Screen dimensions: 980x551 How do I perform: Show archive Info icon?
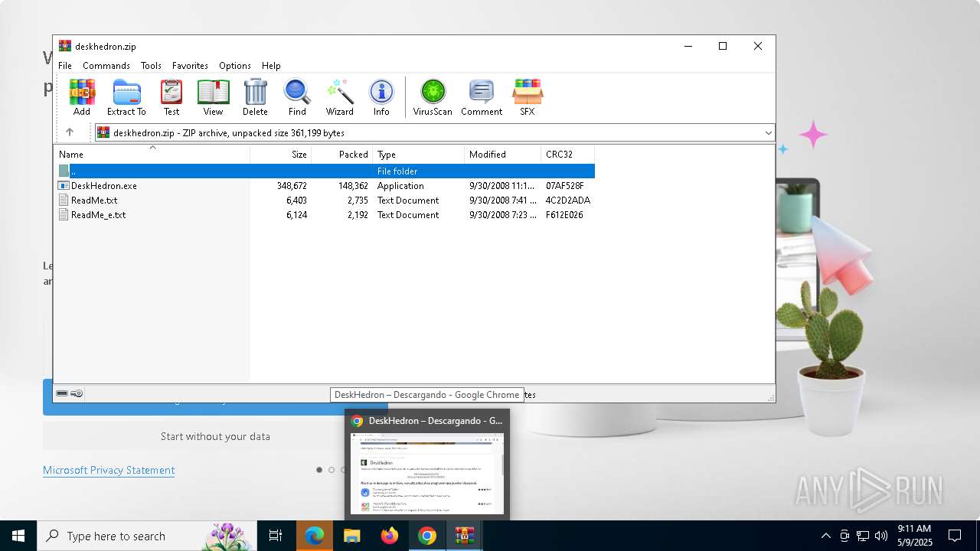pos(381,92)
